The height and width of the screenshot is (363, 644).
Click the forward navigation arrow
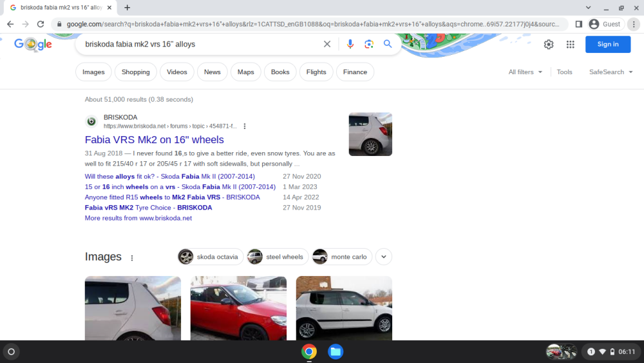(26, 25)
